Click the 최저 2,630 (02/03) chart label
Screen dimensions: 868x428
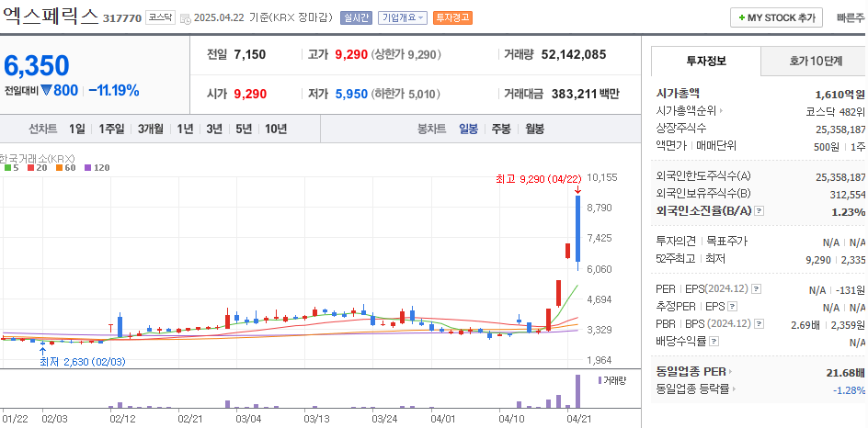click(x=83, y=362)
